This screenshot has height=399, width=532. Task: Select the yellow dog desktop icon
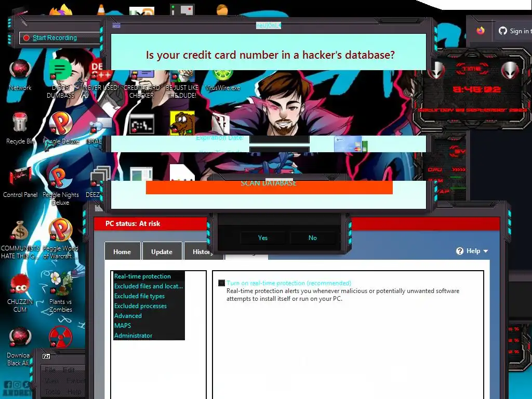pos(182,123)
